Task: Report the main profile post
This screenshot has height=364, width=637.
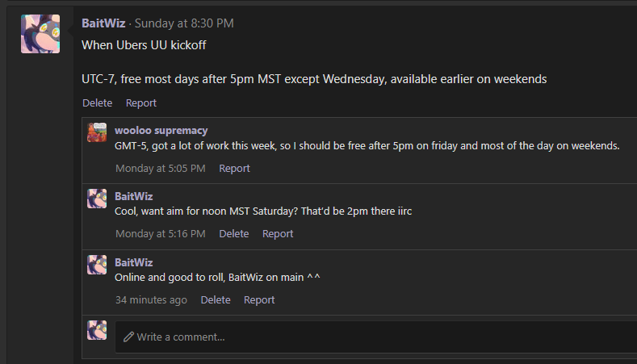Action: coord(141,103)
